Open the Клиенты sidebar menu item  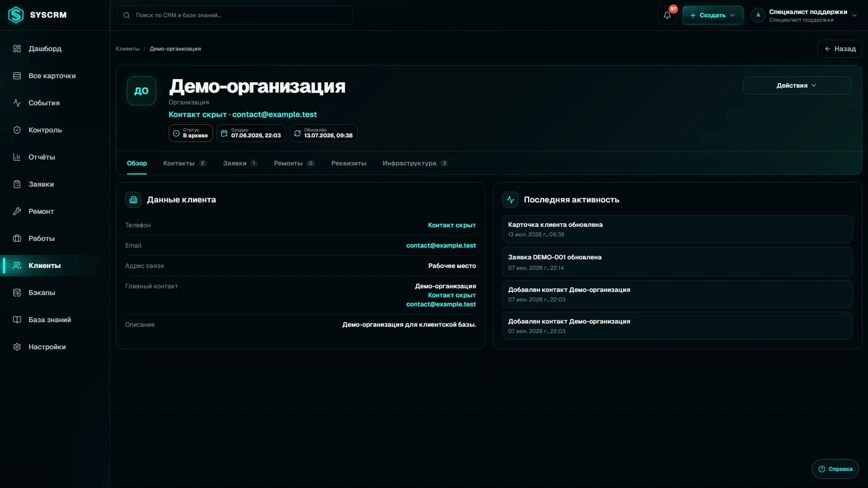coord(55,266)
